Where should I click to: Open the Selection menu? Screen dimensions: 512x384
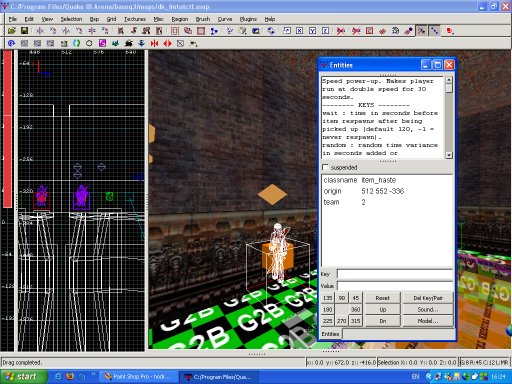click(71, 19)
